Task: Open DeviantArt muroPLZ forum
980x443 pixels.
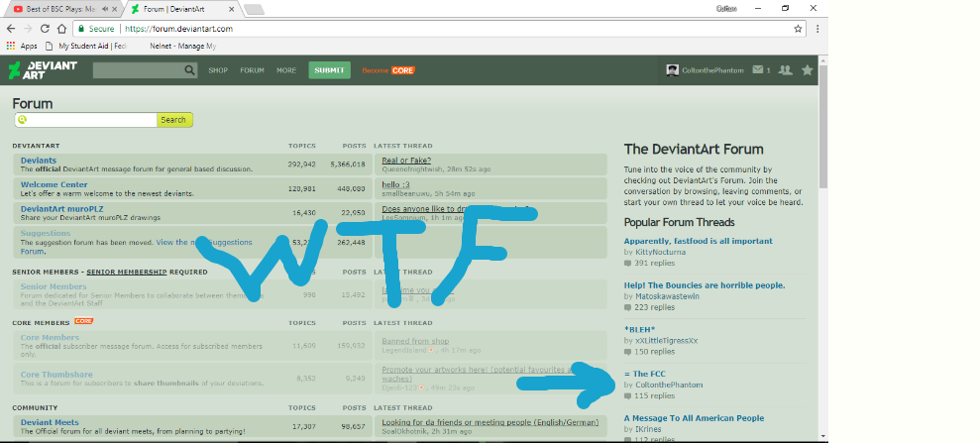Action: (x=61, y=208)
